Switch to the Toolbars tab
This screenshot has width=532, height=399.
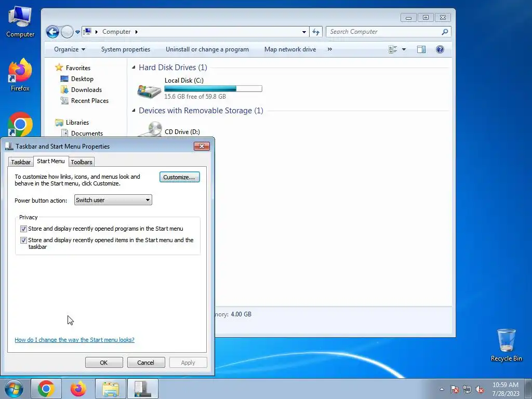tap(82, 162)
